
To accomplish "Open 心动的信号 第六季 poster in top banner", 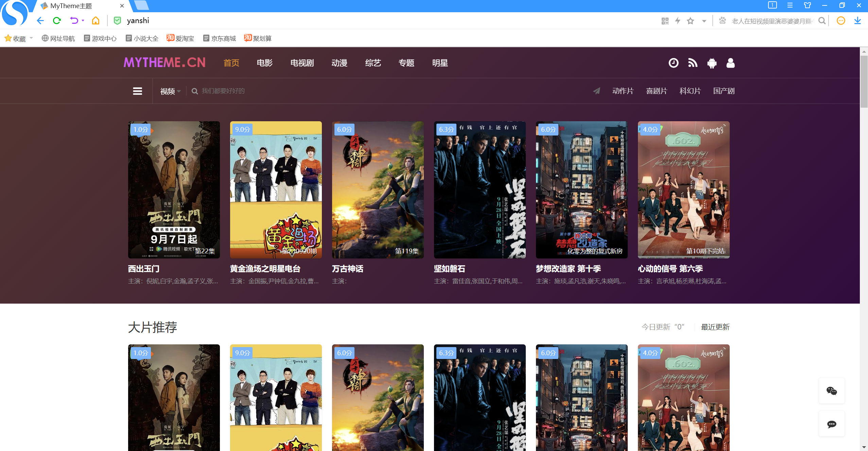I will (x=684, y=190).
